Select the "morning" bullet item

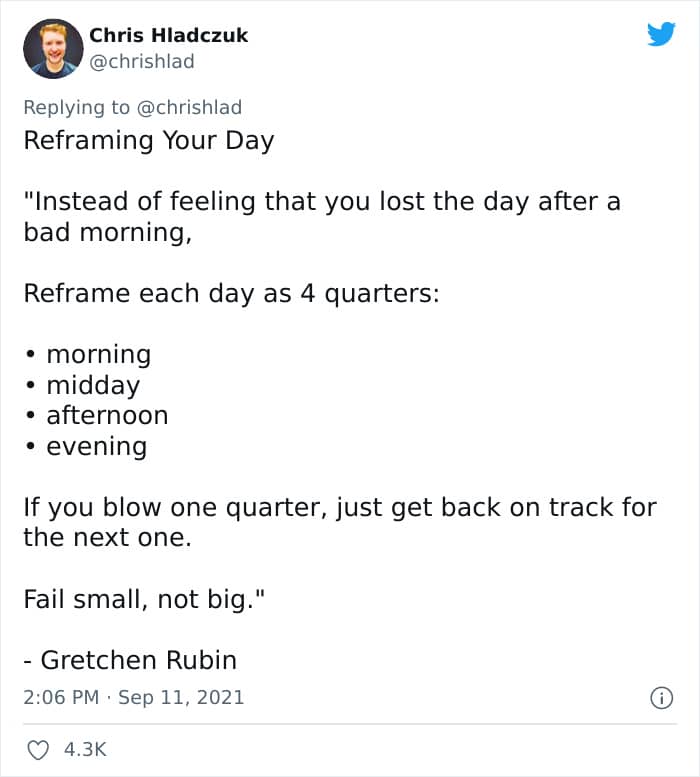(x=98, y=354)
